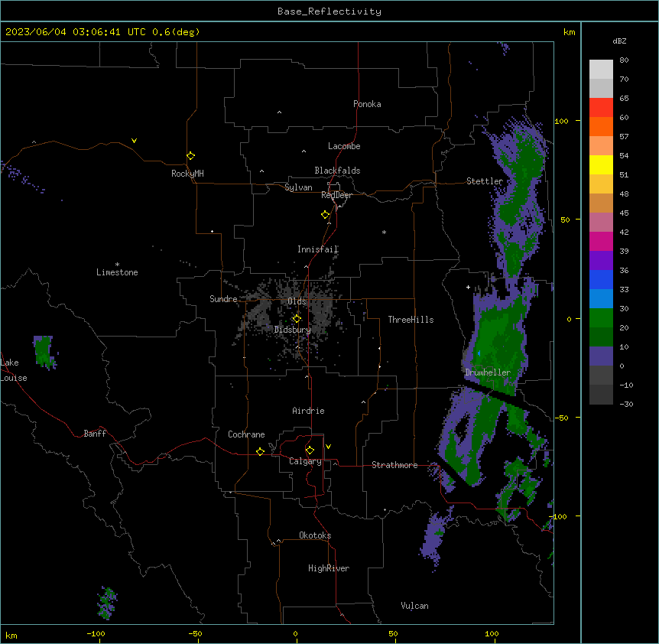This screenshot has height=644, width=659.
Task: Select the red 60-65 dBZ legend swatch
Action: click(x=601, y=108)
